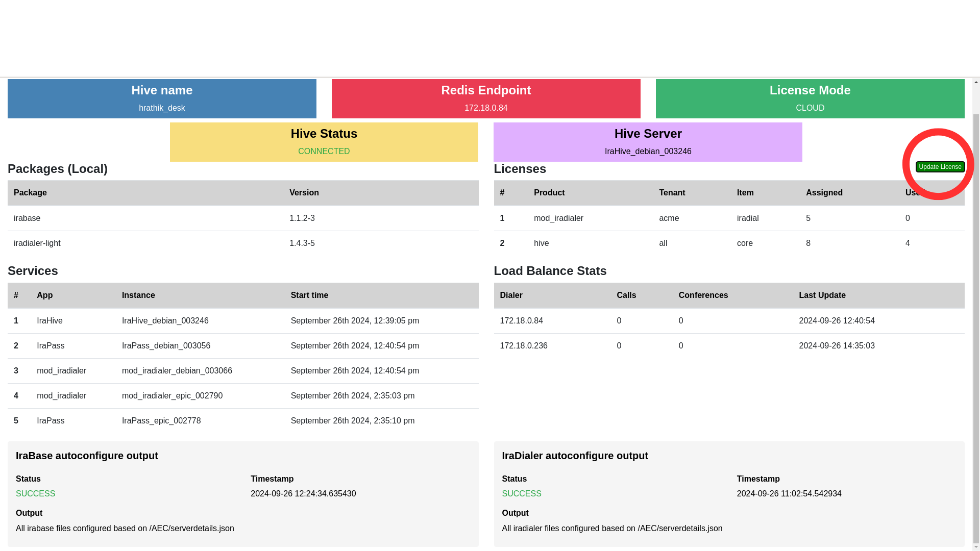Click the scrollbar down arrow
This screenshot has height=551, width=980.
click(x=976, y=547)
